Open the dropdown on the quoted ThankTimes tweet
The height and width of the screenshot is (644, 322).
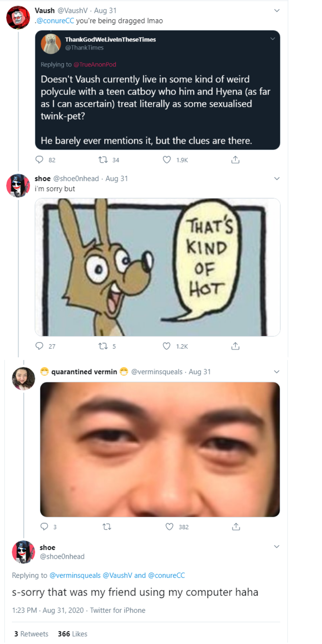coord(273,39)
